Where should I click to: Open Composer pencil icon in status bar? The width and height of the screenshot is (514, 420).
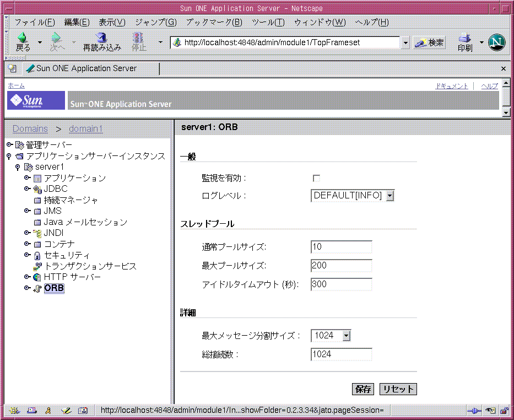click(66, 410)
